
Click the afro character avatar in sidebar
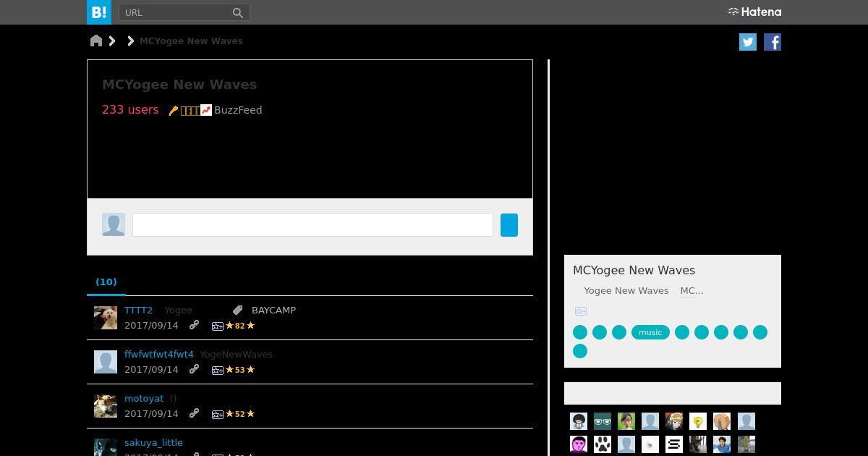tap(579, 421)
